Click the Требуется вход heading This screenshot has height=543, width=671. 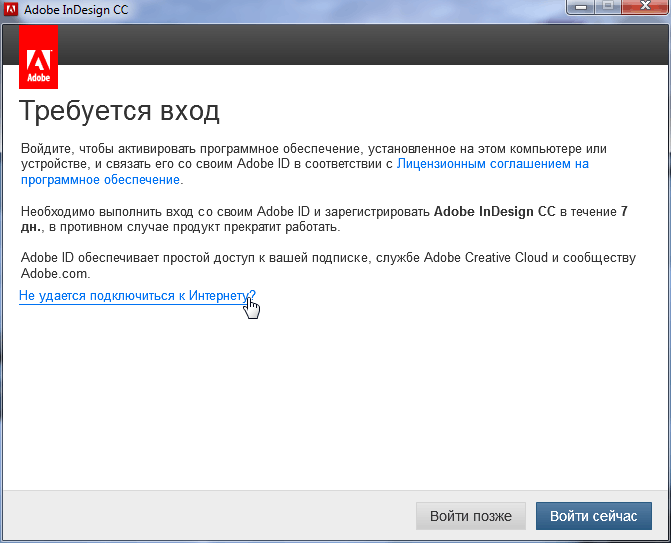point(119,111)
